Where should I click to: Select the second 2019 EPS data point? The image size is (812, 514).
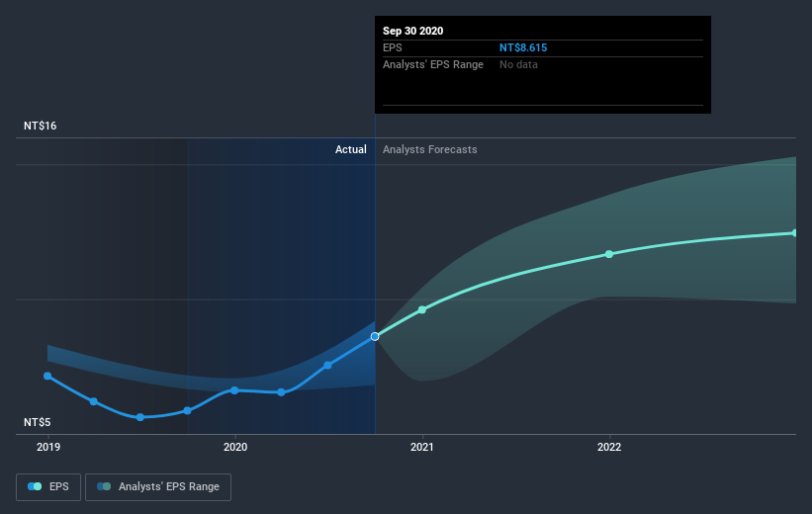pyautogui.click(x=94, y=401)
